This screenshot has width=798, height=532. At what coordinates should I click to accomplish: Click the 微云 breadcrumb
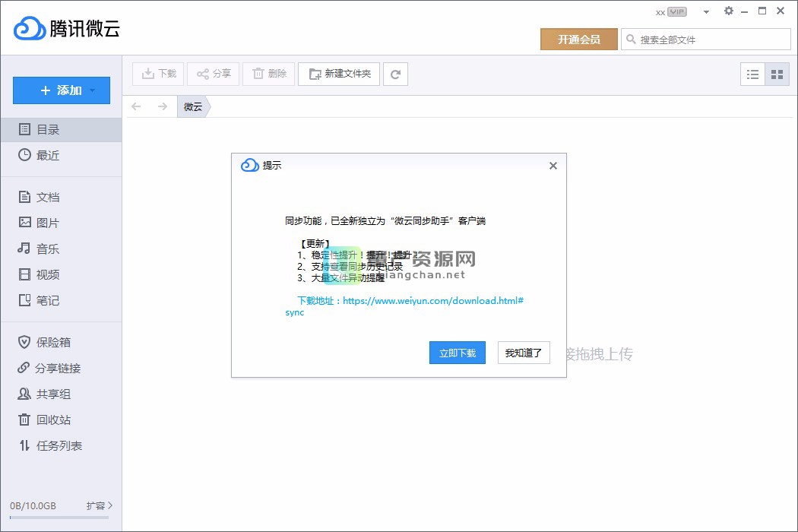[193, 106]
